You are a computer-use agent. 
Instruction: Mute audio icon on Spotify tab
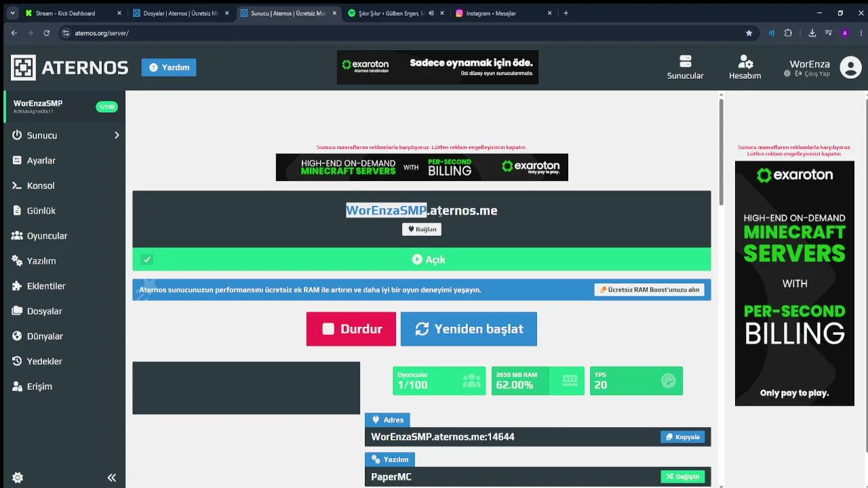tap(431, 13)
